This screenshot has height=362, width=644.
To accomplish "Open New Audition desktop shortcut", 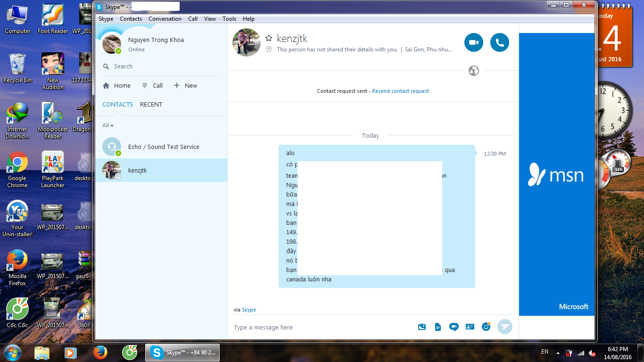I will [53, 72].
